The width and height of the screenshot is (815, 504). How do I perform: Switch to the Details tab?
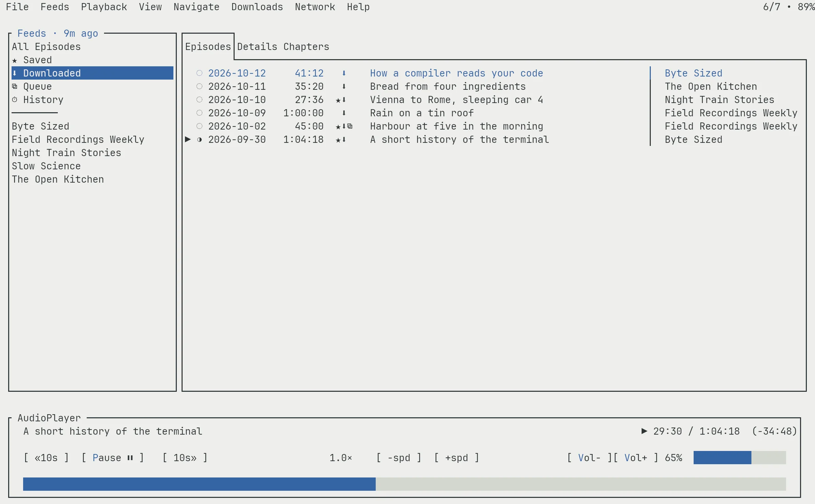click(x=257, y=47)
